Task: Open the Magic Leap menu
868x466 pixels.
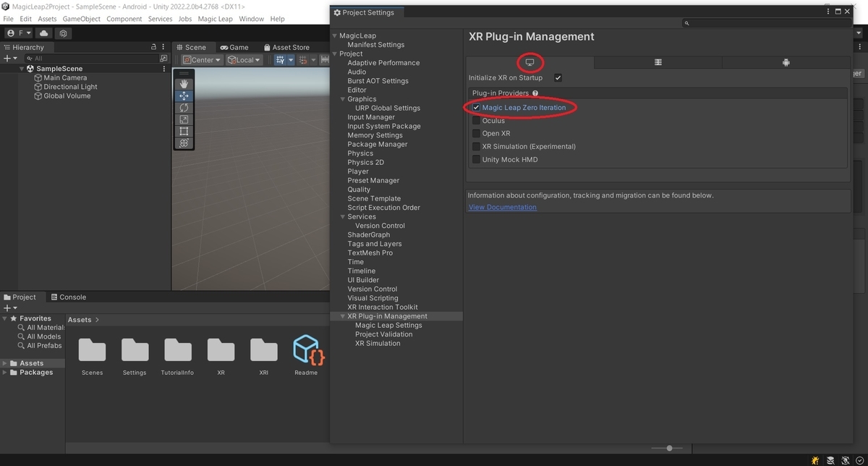Action: click(x=215, y=19)
